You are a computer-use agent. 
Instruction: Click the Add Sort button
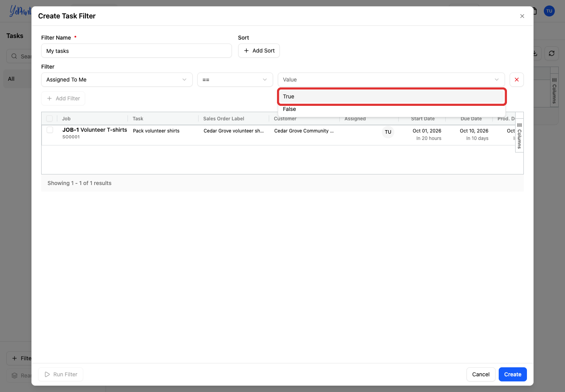point(259,51)
